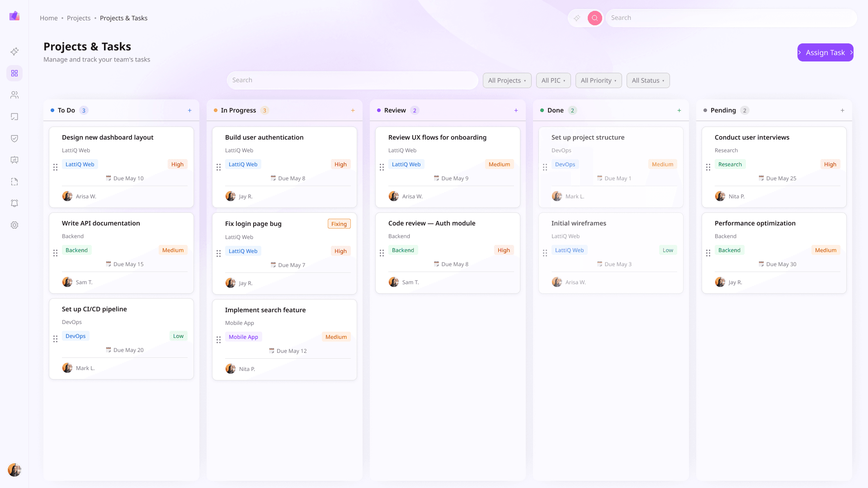
Task: Open the All Projects filter dropdown
Action: 507,80
